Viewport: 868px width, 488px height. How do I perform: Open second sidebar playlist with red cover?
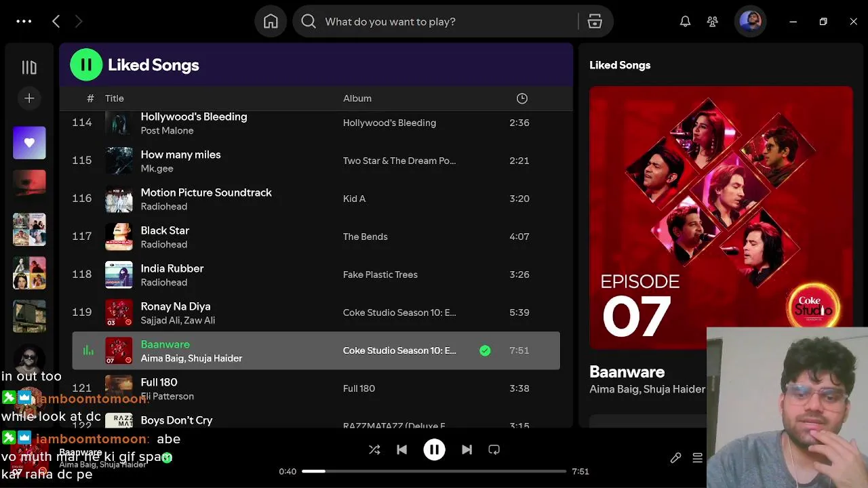tap(29, 186)
